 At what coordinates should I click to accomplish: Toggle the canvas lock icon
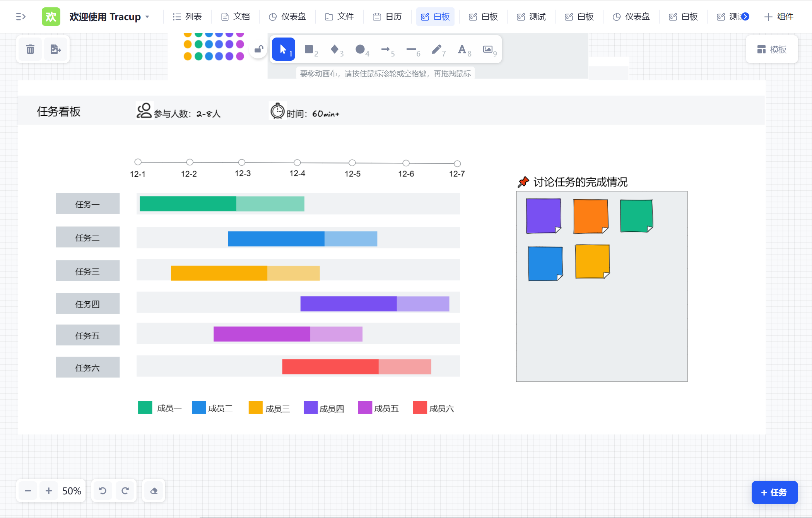point(258,50)
